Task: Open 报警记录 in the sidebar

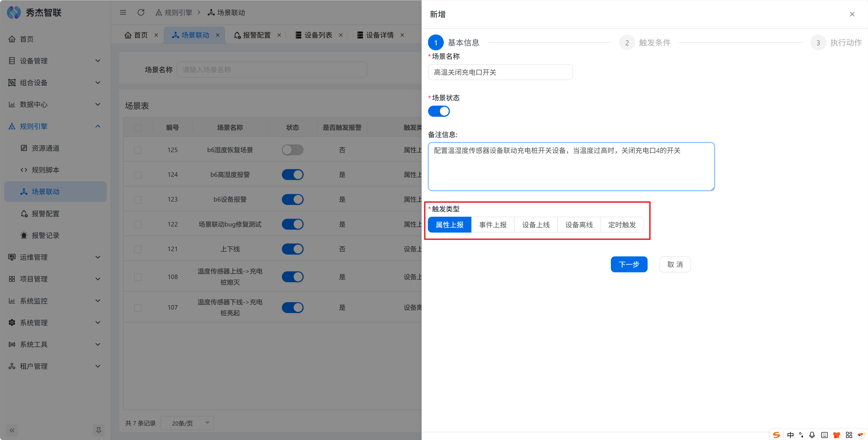Action: (45, 236)
